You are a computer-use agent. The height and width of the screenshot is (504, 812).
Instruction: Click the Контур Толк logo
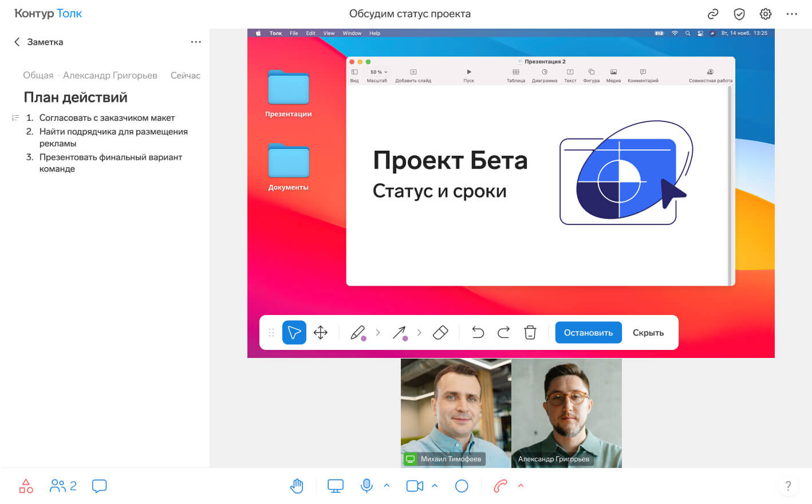(48, 14)
